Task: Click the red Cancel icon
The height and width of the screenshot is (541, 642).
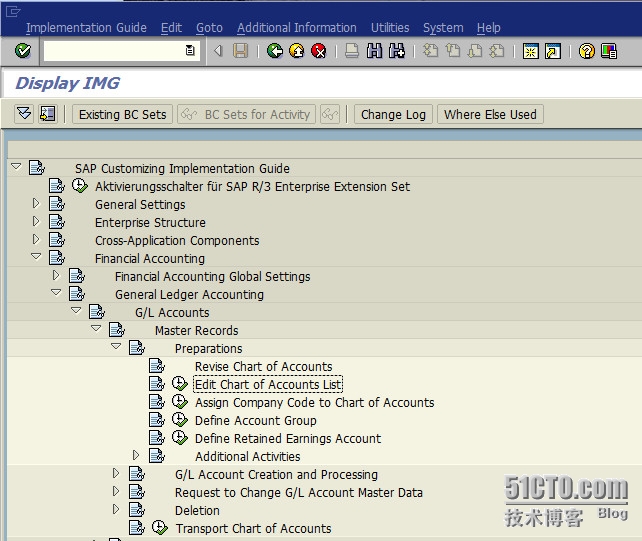Action: click(319, 51)
